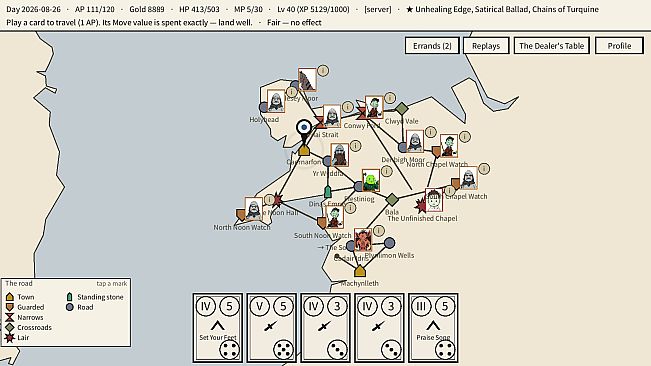Open the Profile page

click(x=619, y=46)
